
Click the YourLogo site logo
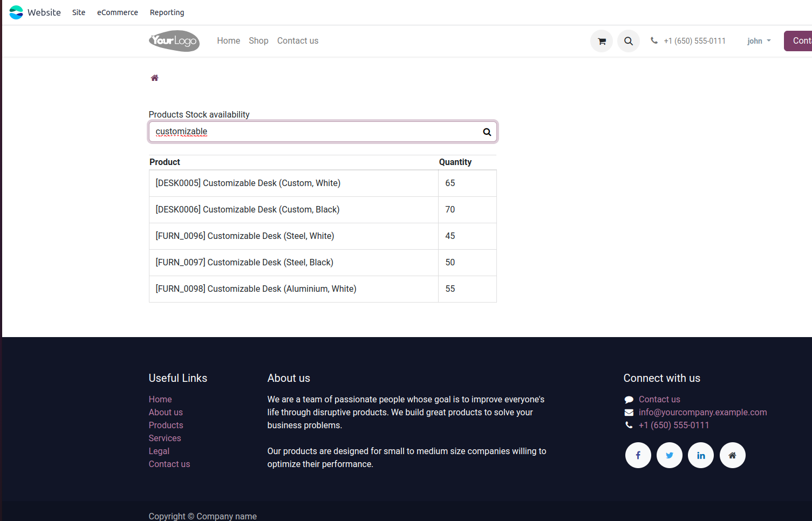(174, 41)
